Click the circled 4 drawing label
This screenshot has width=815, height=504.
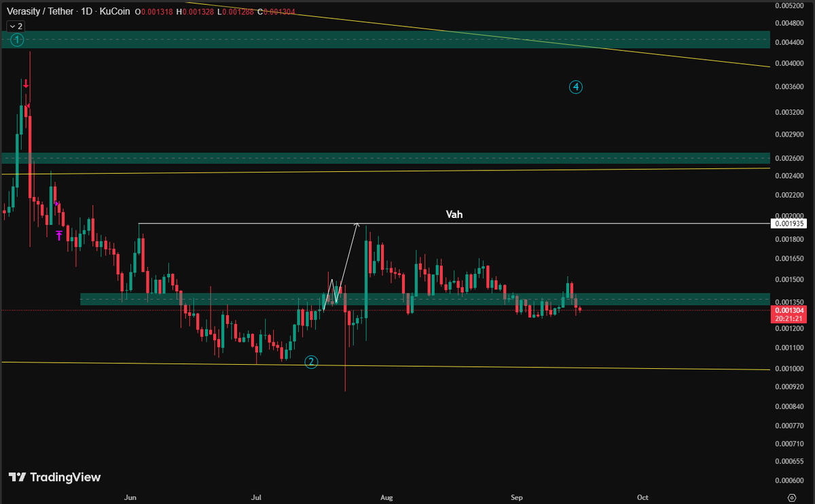click(x=575, y=87)
